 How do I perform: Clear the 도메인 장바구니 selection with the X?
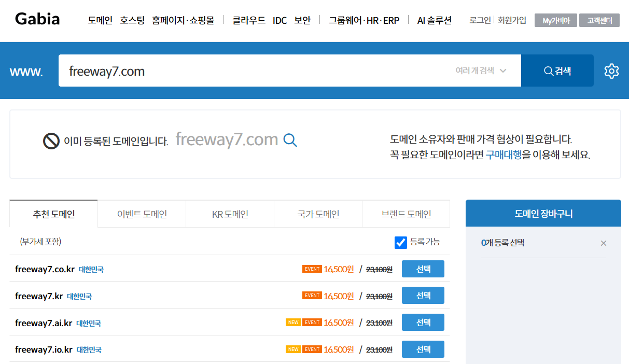tap(603, 243)
